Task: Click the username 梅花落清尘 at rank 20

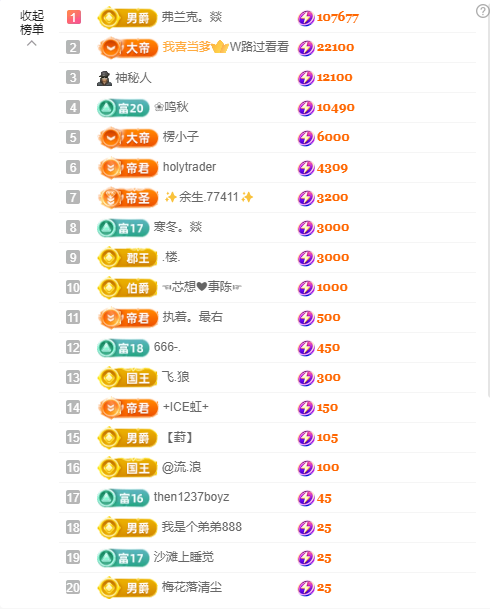Action: (x=192, y=587)
